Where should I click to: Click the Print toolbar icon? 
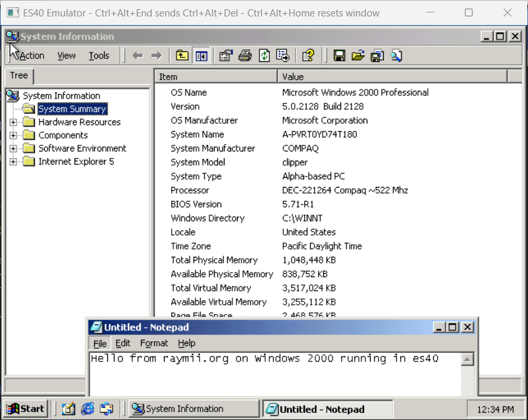pos(245,55)
